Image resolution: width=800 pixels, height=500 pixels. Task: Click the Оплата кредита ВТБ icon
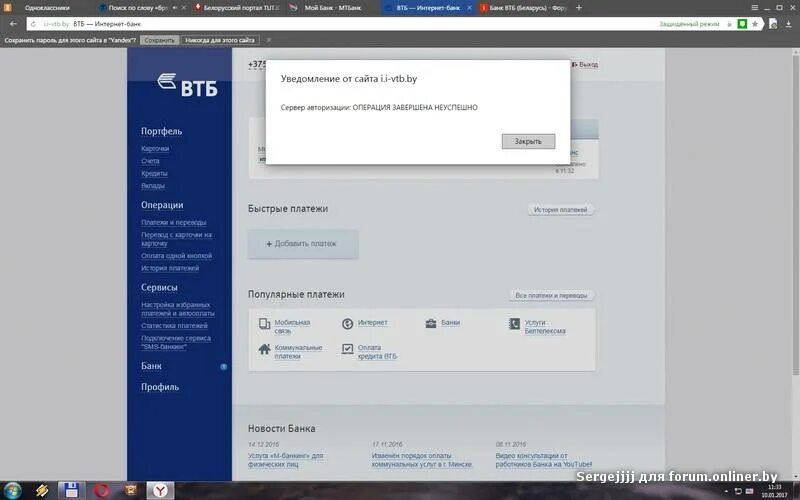tap(347, 349)
